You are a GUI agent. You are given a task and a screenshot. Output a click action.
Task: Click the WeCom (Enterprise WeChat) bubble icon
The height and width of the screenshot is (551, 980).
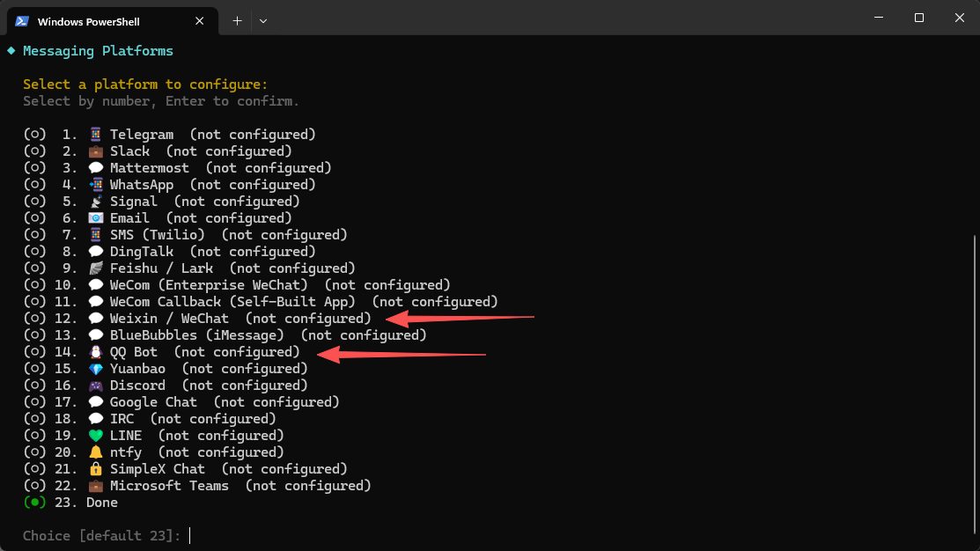tap(96, 285)
